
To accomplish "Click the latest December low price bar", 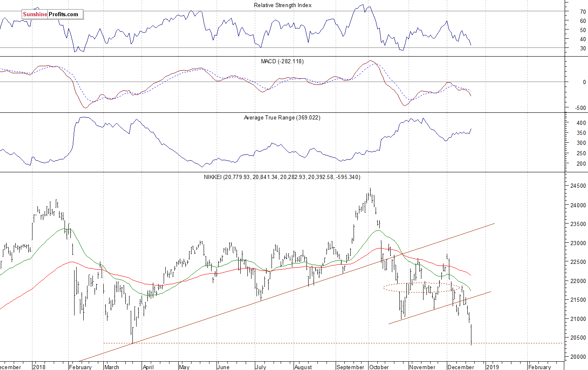I will (471, 335).
